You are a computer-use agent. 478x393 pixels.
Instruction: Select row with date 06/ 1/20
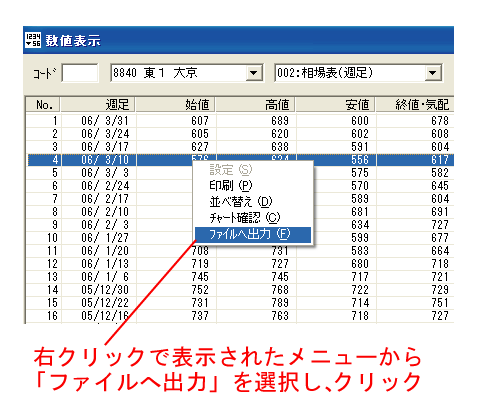point(240,251)
